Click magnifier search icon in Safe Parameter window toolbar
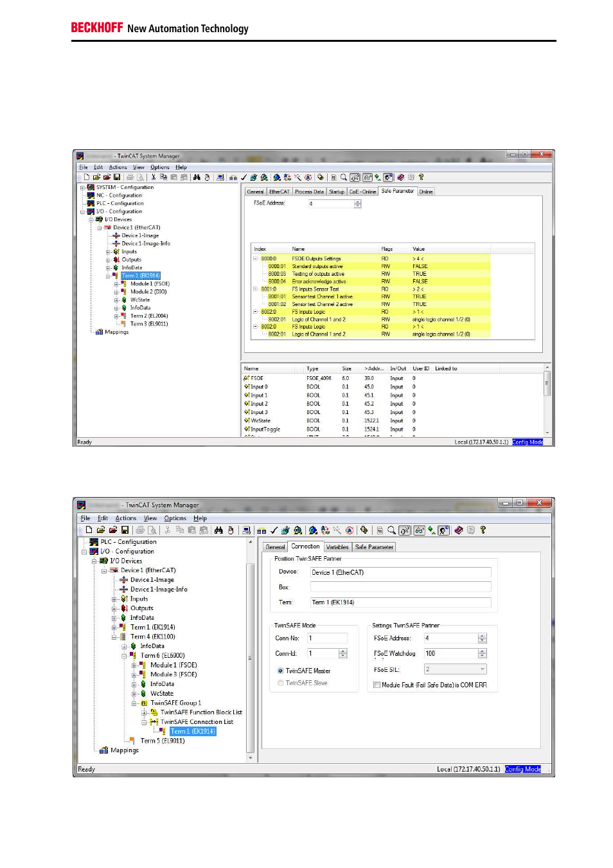This screenshot has height=868, width=613. pos(343,177)
